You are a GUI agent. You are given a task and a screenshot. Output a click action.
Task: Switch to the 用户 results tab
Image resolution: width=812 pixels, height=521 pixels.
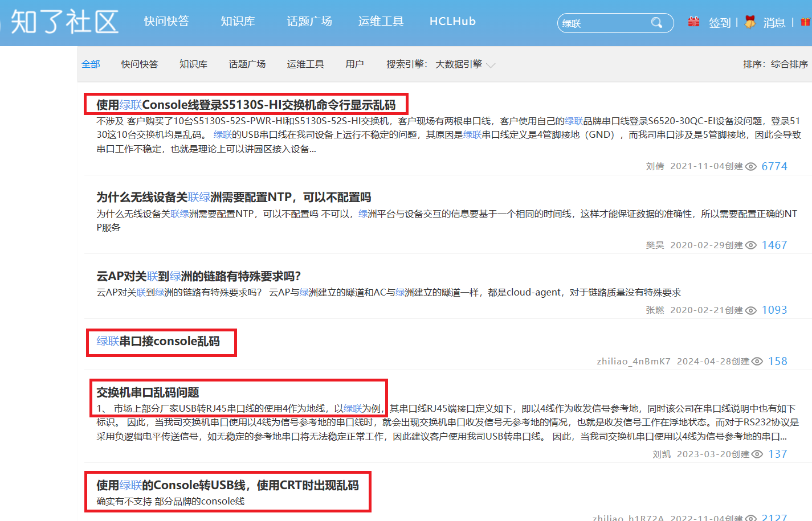pyautogui.click(x=354, y=64)
